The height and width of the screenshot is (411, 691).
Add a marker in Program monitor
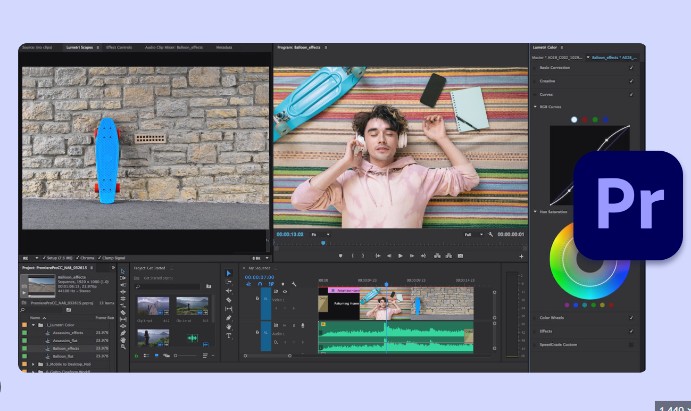[340, 256]
